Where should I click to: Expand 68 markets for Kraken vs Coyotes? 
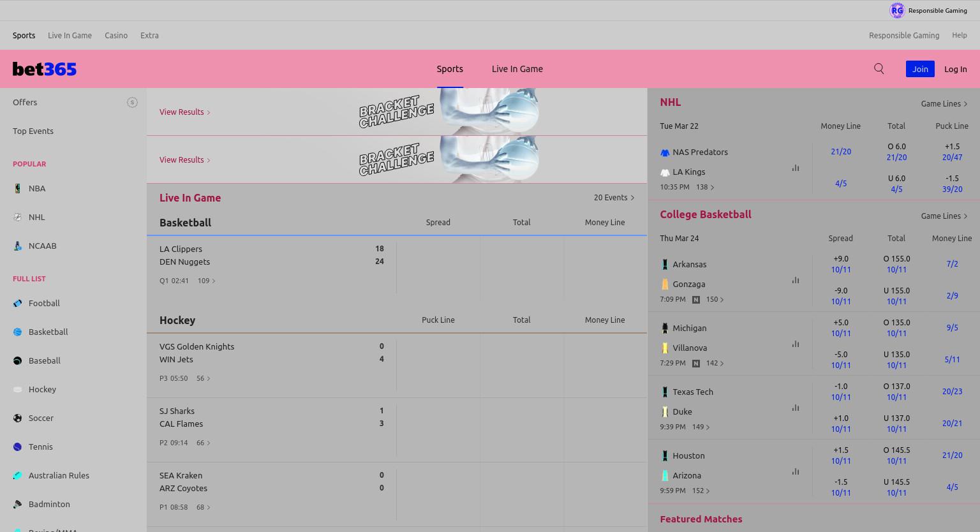pos(204,507)
